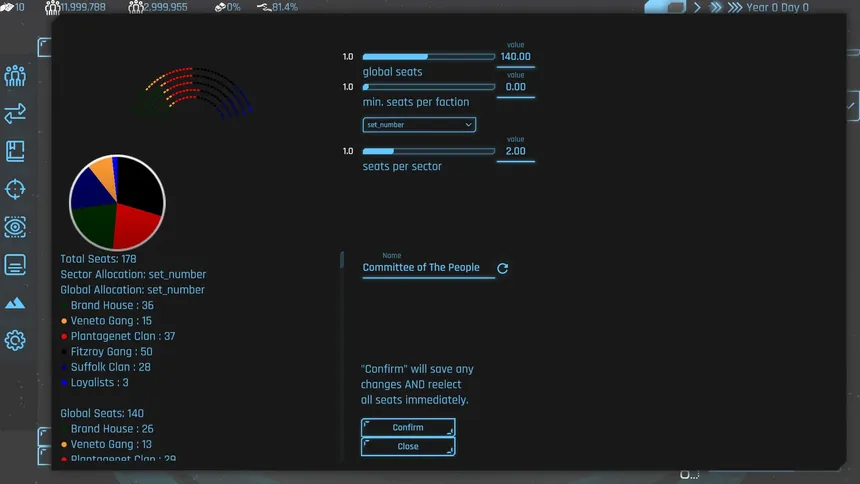The width and height of the screenshot is (860, 484).
Task: Adjust the min. seats per faction slider
Action: (428, 87)
